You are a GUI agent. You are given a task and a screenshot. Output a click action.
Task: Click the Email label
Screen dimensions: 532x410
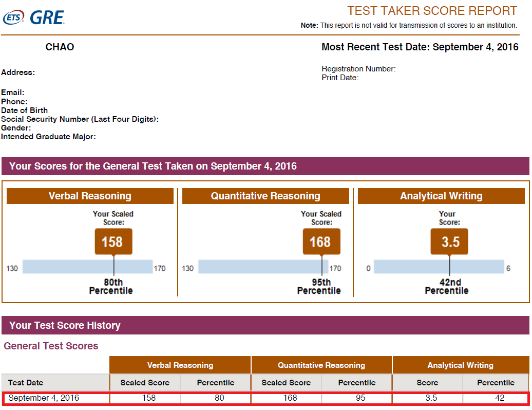coord(12,92)
